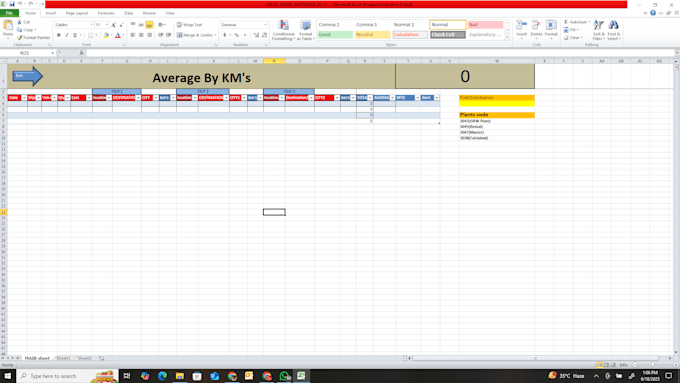Screen dimensions: 680x383
Task: Open Format as Table gallery
Action: point(305,30)
